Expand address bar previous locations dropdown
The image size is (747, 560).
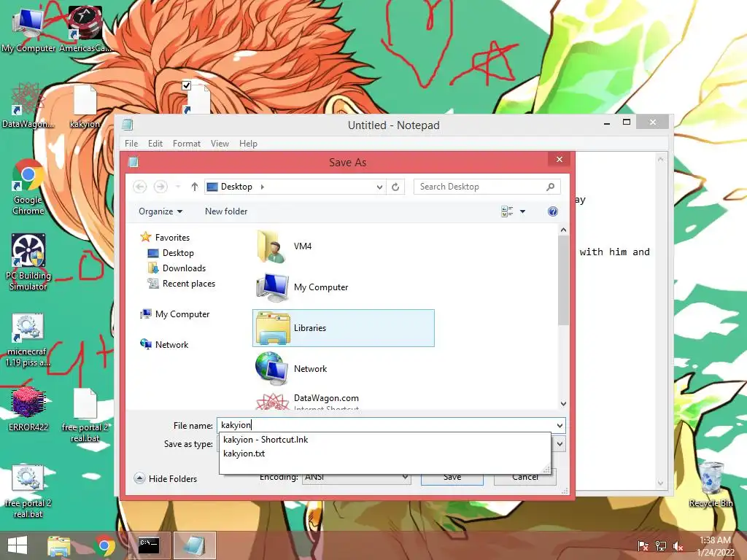click(x=379, y=187)
